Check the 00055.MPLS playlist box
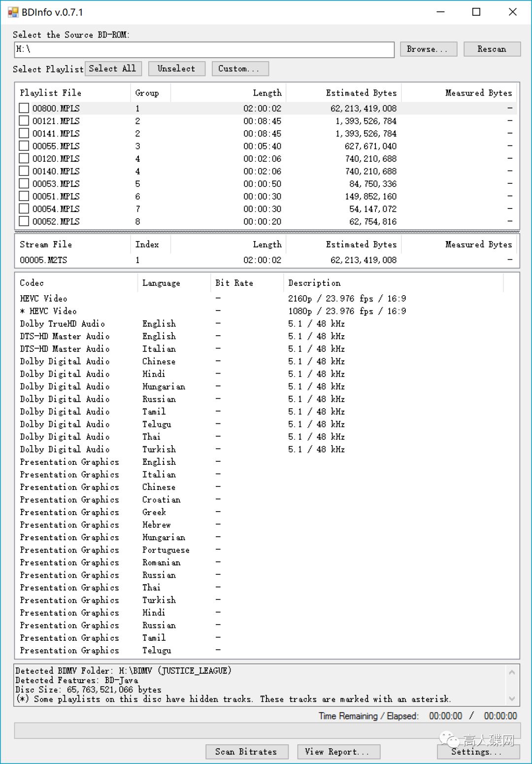This screenshot has height=764, width=532. click(x=24, y=146)
